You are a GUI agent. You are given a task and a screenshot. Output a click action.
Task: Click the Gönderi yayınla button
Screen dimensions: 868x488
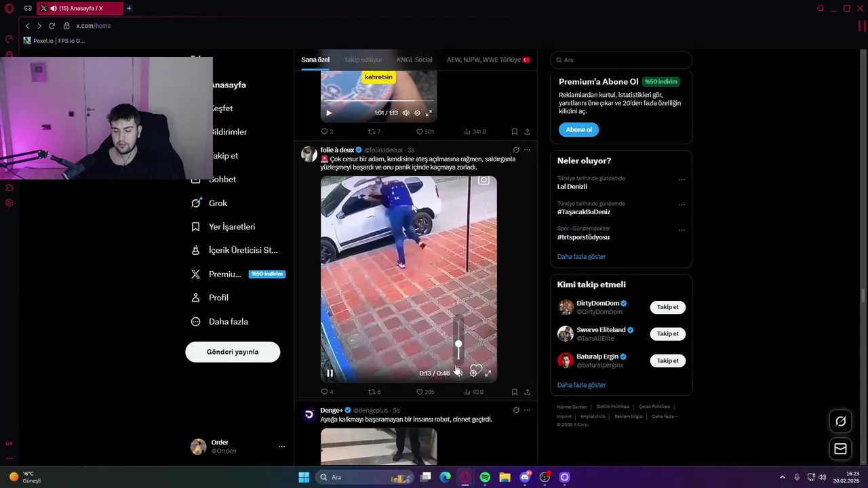[x=233, y=352]
